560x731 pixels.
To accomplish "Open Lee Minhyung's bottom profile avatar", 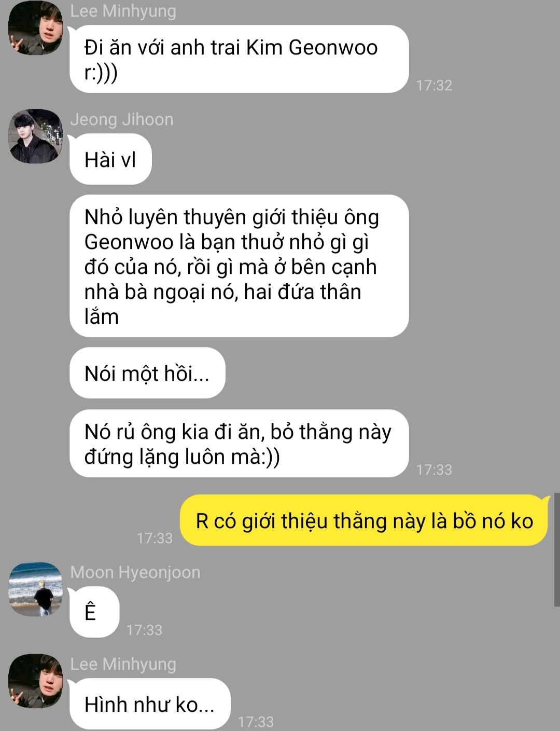I will pos(36,681).
